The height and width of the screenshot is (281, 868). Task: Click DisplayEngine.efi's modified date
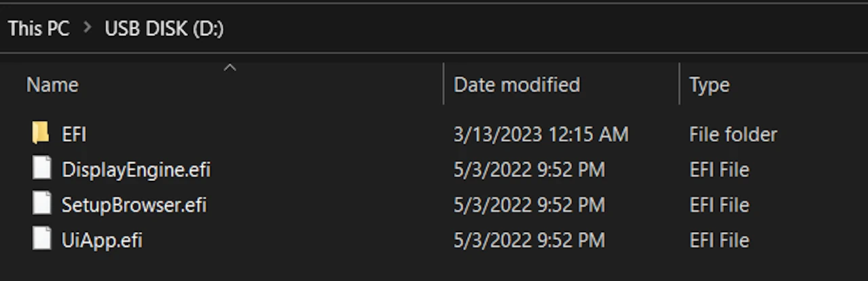(529, 169)
